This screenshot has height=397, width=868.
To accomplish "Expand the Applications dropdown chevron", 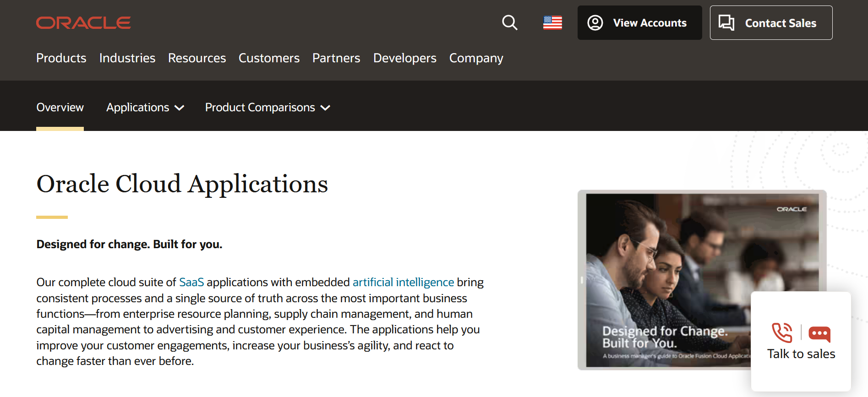I will click(180, 108).
